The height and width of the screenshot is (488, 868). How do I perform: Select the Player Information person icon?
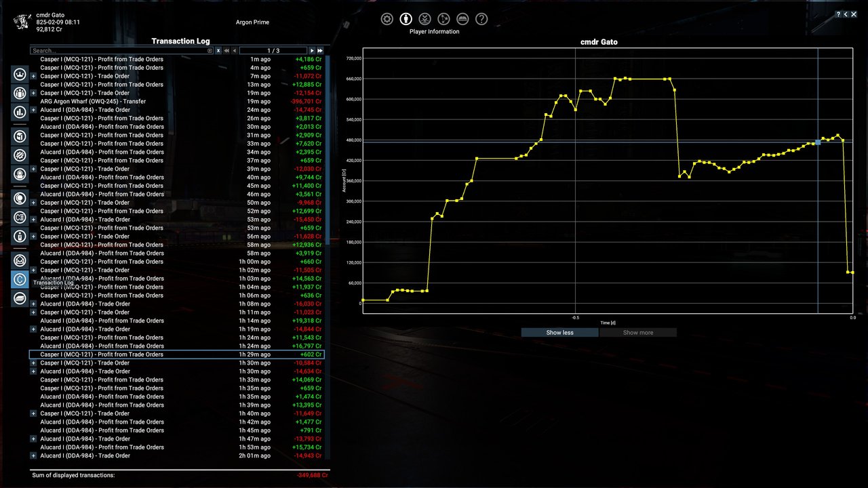[x=406, y=19]
